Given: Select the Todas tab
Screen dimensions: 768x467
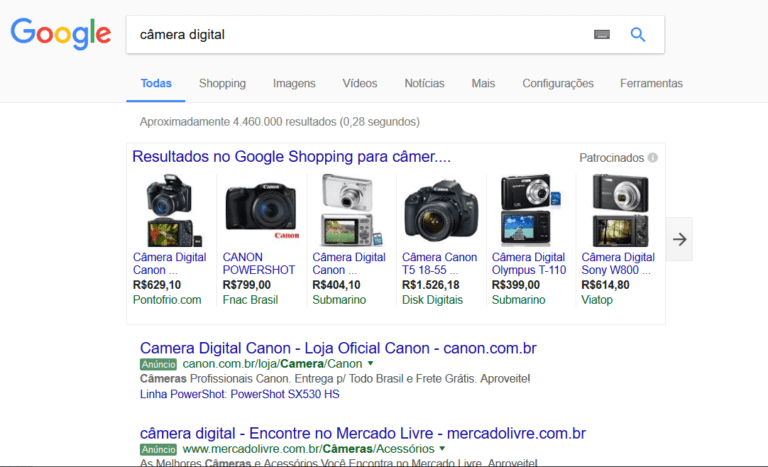Looking at the screenshot, I should [x=156, y=83].
